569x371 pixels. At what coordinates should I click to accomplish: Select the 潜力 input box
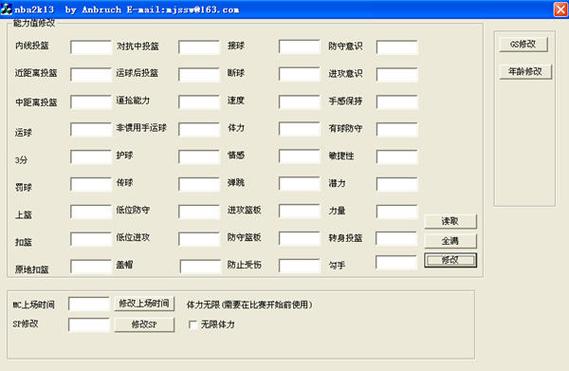coord(397,184)
